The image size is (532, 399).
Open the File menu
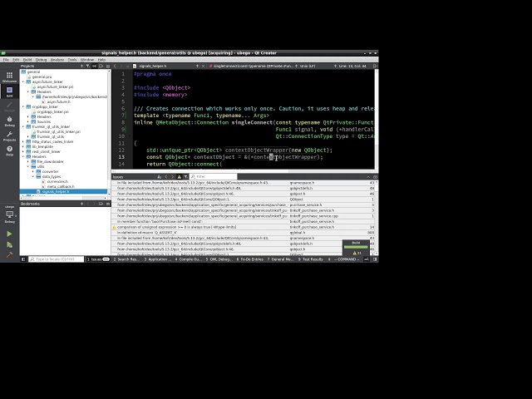[x=6, y=60]
